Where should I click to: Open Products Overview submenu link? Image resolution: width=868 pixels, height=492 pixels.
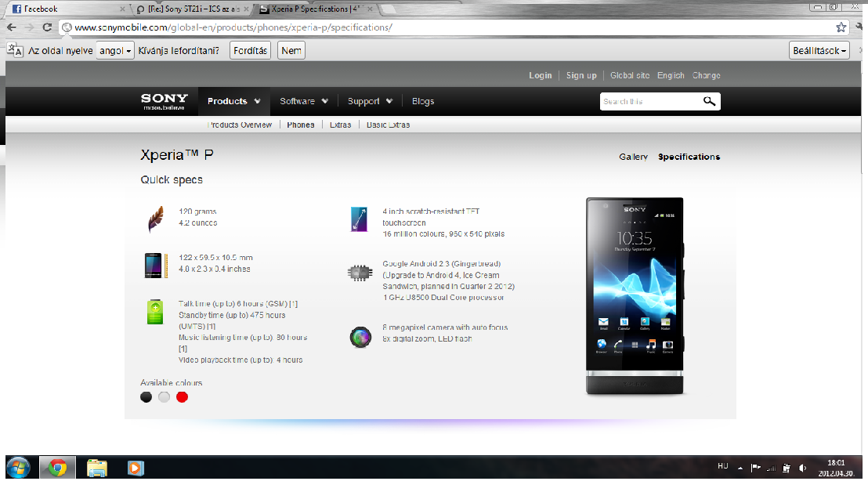pos(240,125)
